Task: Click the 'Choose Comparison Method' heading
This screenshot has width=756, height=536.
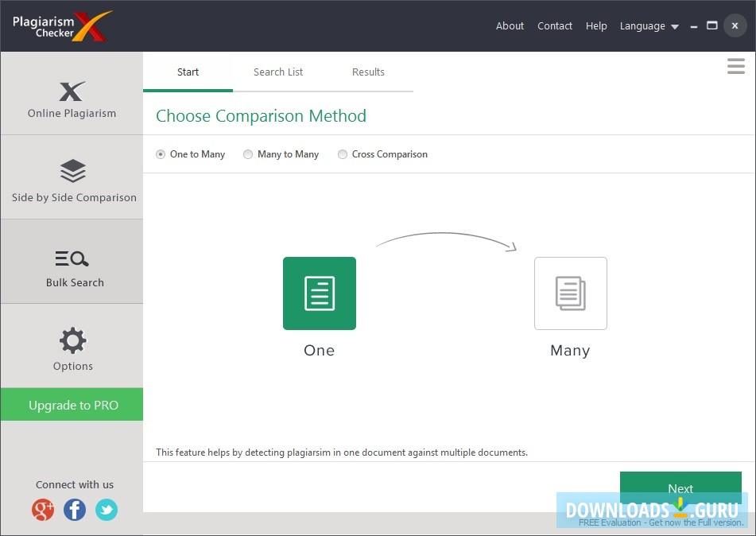Action: tap(261, 116)
